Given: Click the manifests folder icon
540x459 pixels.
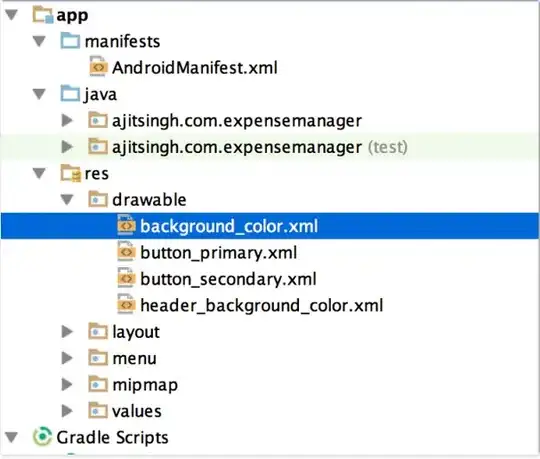Looking at the screenshot, I should click(70, 41).
